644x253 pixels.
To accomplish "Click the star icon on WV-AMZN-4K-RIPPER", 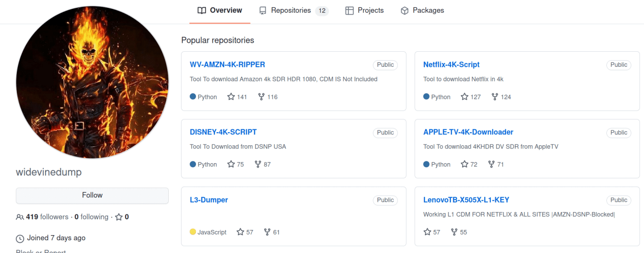I will (231, 97).
